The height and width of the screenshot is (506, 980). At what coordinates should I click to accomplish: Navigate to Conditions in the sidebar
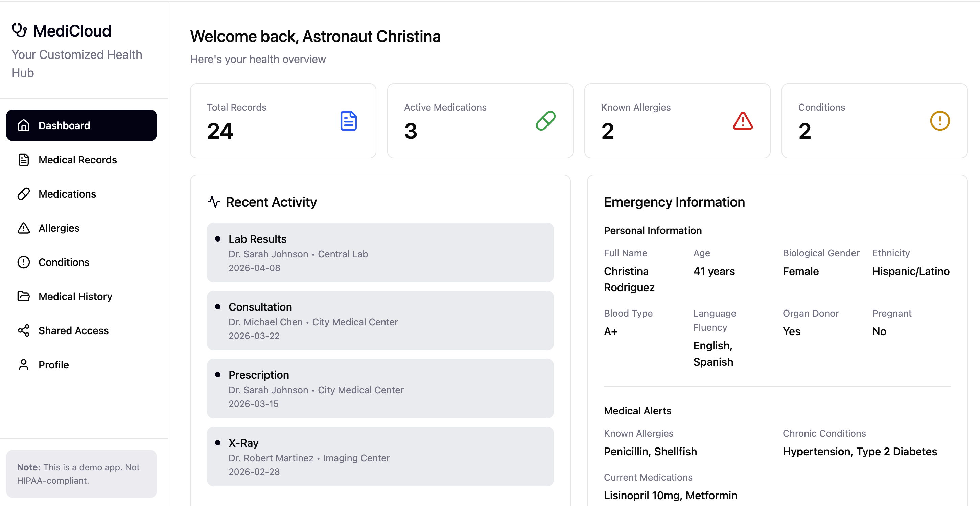(64, 262)
